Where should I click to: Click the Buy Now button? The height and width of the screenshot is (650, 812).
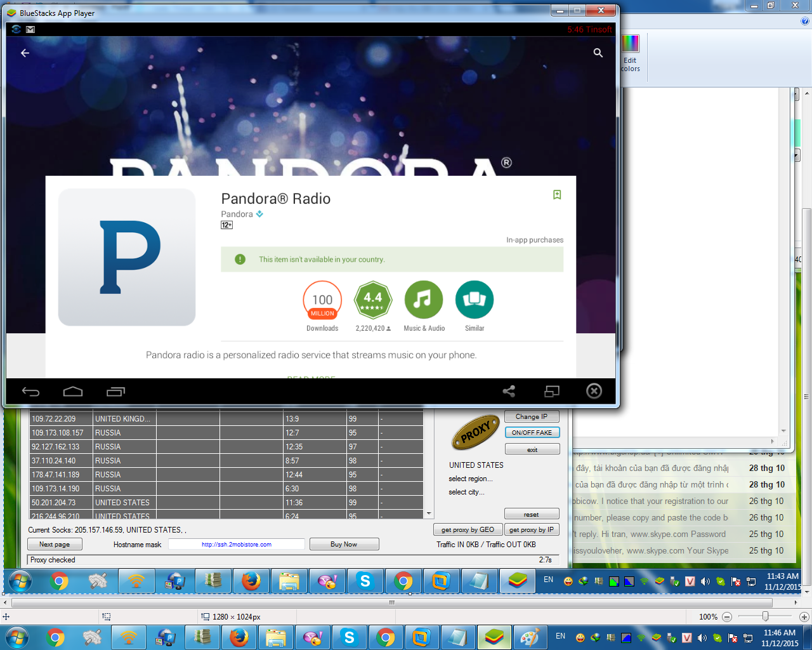tap(344, 544)
